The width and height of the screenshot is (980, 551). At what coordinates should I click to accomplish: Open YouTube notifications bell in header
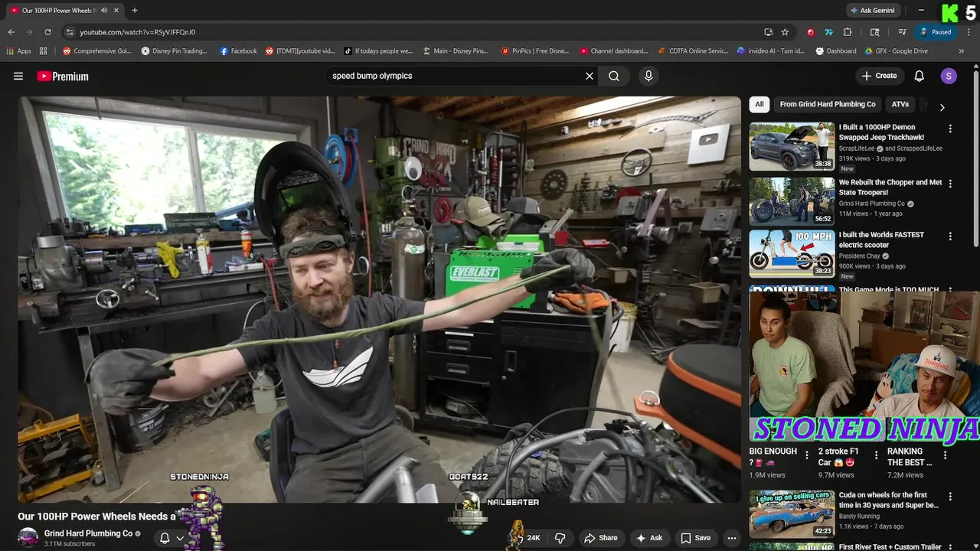[x=920, y=76]
